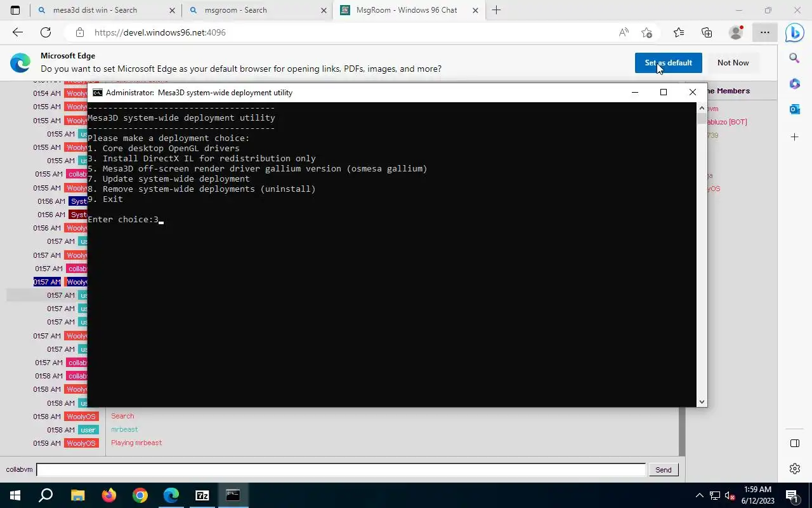Open the Bing chat sidebar icon
This screenshot has width=812, height=508.
pyautogui.click(x=794, y=32)
